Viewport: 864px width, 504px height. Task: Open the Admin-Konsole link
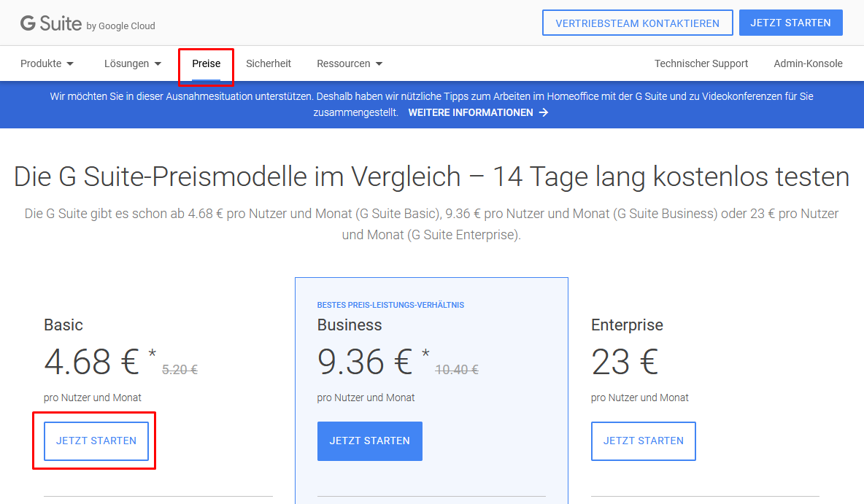808,63
